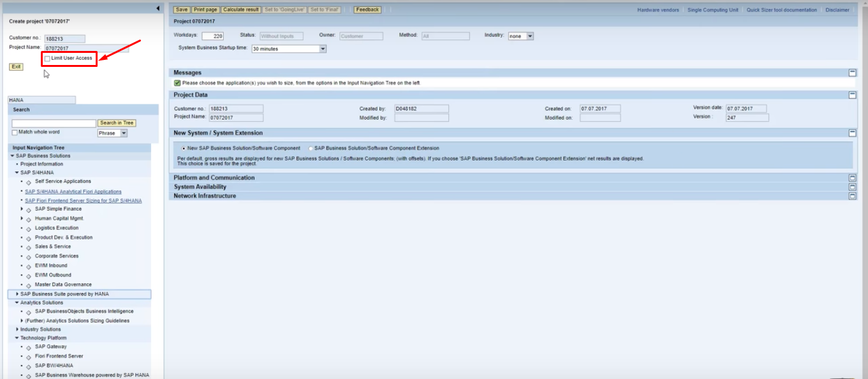The height and width of the screenshot is (379, 868).
Task: Enable the Limit User Access checkbox
Action: 46,58
